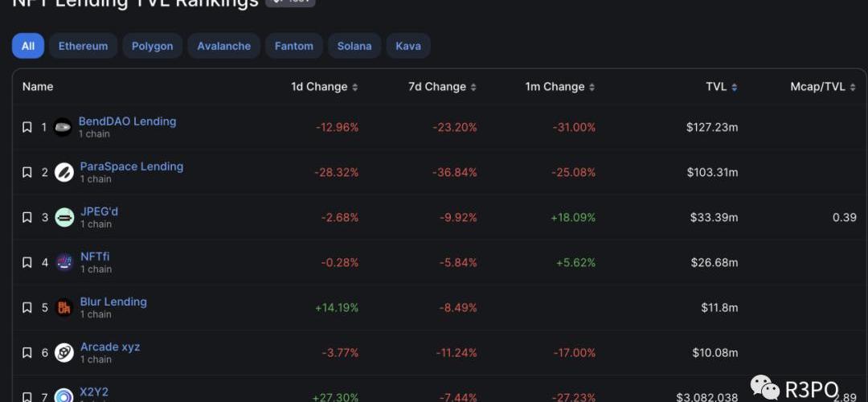Toggle bookmark for JPEG'd

(27, 217)
